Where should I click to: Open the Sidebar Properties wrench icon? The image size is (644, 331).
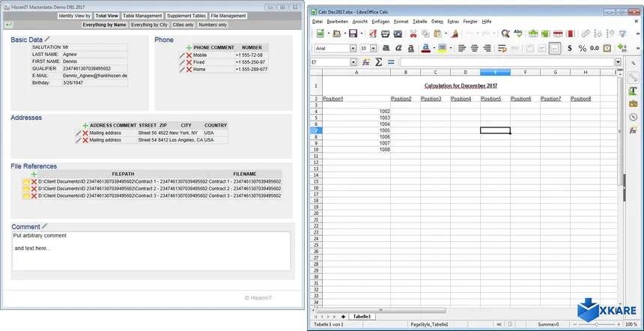(633, 78)
